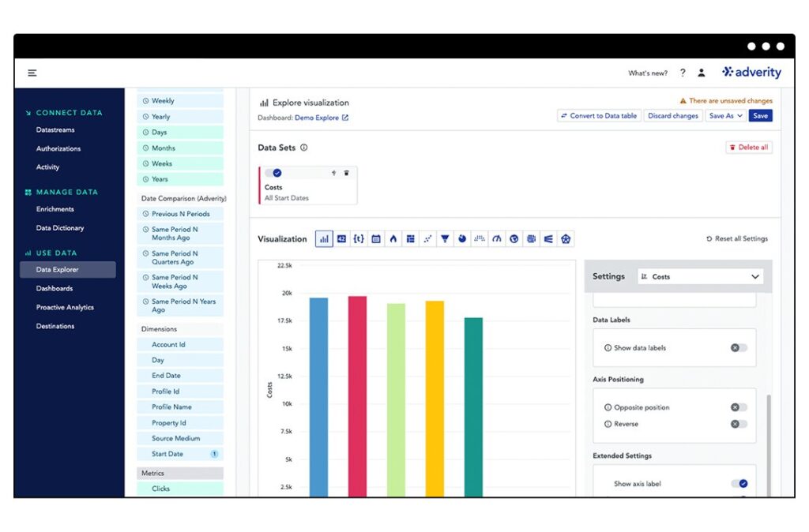Image resolution: width=809 pixels, height=532 pixels.
Task: Click info icon beside Data Sets heading
Action: point(304,148)
